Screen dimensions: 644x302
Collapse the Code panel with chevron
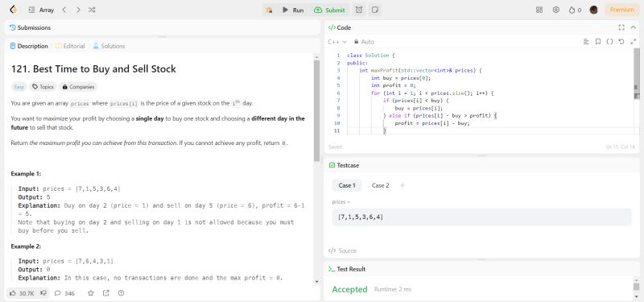click(x=633, y=27)
